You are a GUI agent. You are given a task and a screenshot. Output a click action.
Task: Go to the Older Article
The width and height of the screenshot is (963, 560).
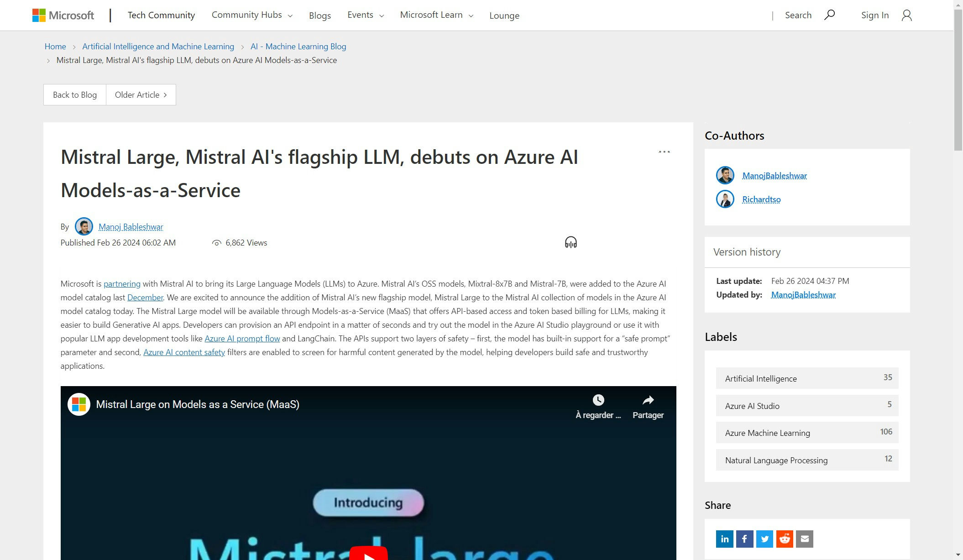141,95
